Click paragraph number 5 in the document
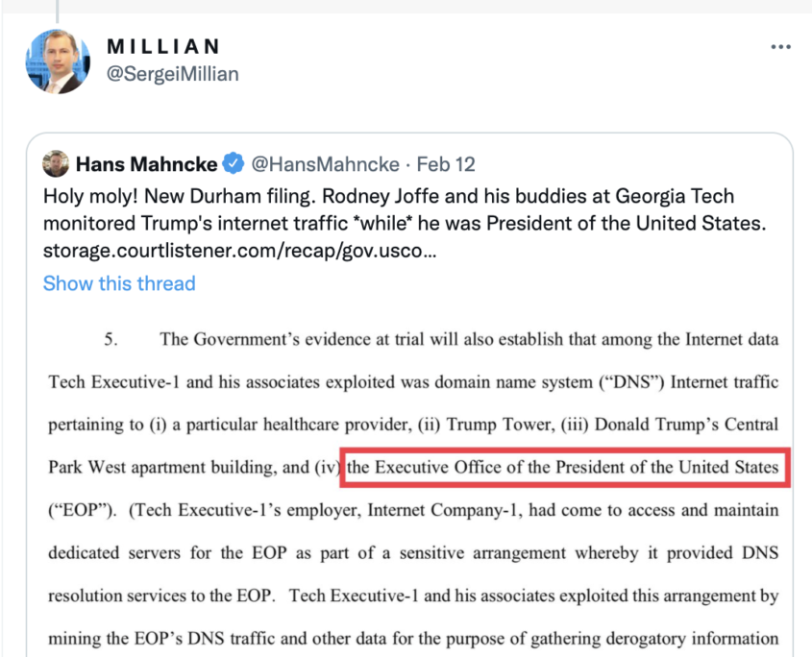The width and height of the screenshot is (812, 657). [111, 339]
